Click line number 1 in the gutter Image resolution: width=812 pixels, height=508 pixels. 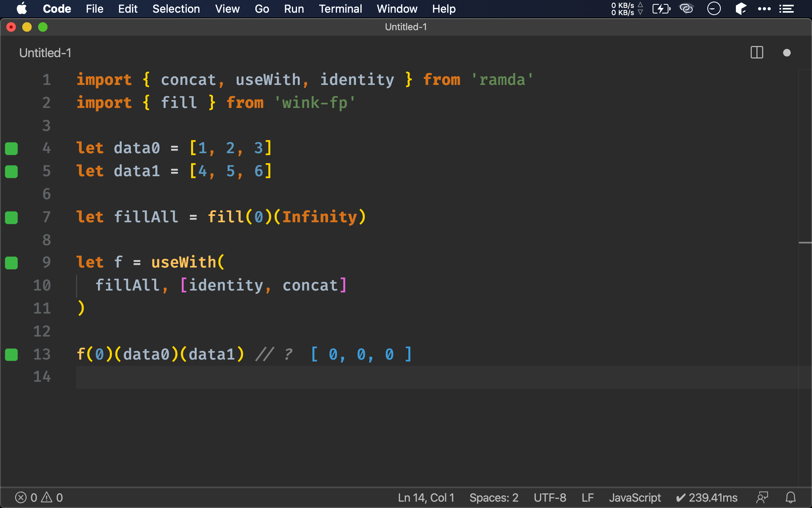click(x=46, y=80)
